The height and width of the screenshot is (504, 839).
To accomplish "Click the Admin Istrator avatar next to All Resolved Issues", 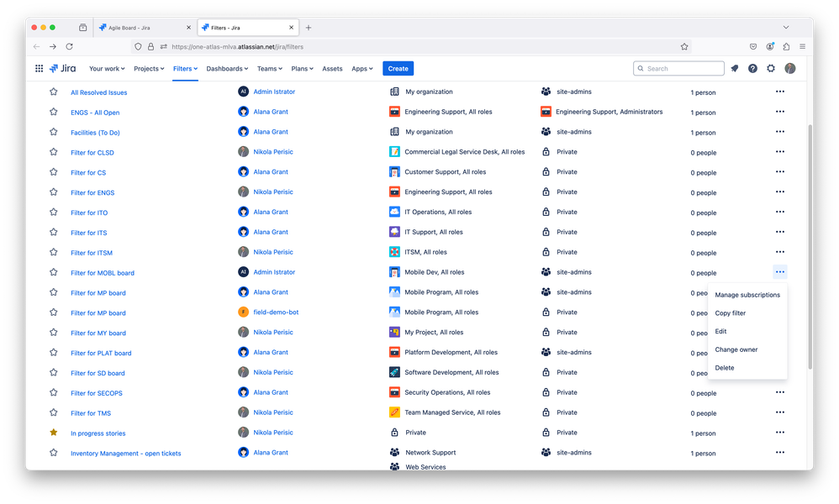I will coord(242,92).
